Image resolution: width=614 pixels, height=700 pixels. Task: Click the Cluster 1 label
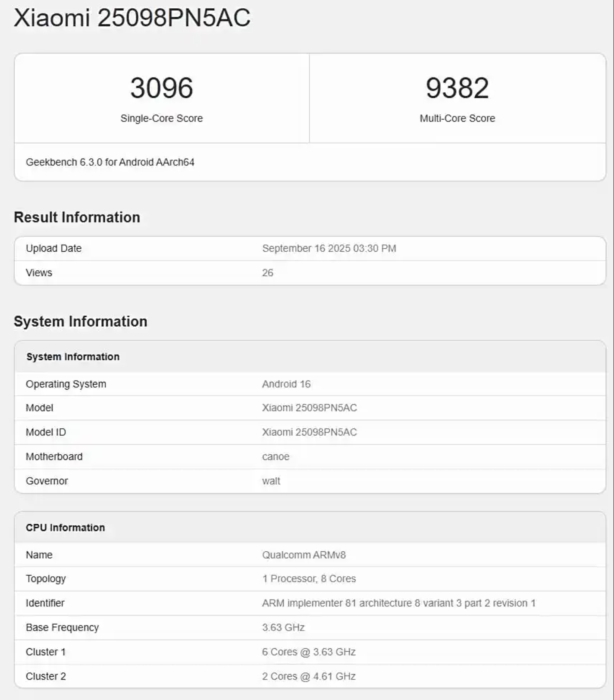tap(46, 652)
